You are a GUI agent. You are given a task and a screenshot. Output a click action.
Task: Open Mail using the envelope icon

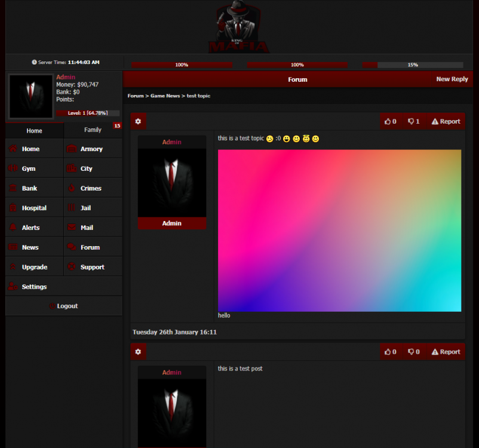(71, 227)
